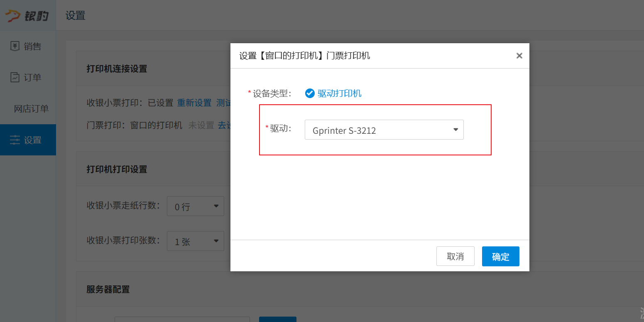Expand the 收银小票打印张数 dropdown showing 1 张

pyautogui.click(x=196, y=241)
